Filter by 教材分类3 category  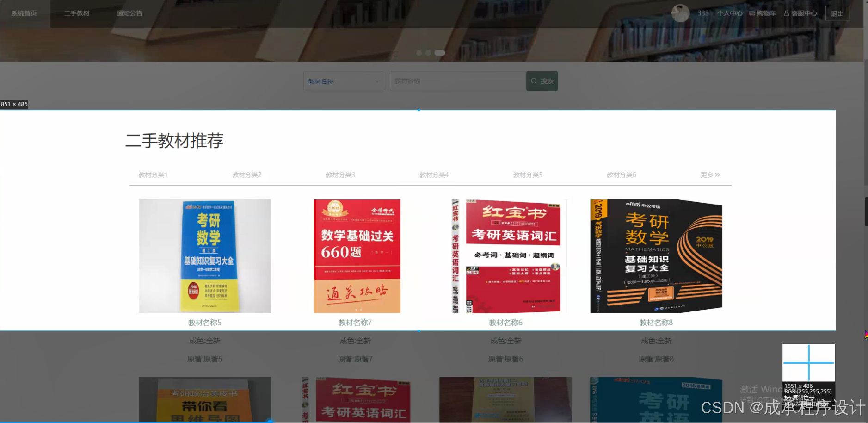[x=340, y=175]
